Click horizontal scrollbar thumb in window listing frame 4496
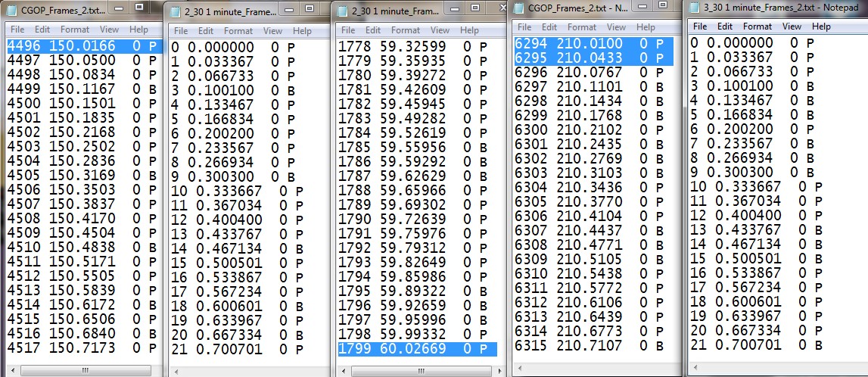The height and width of the screenshot is (377, 868). click(x=85, y=370)
